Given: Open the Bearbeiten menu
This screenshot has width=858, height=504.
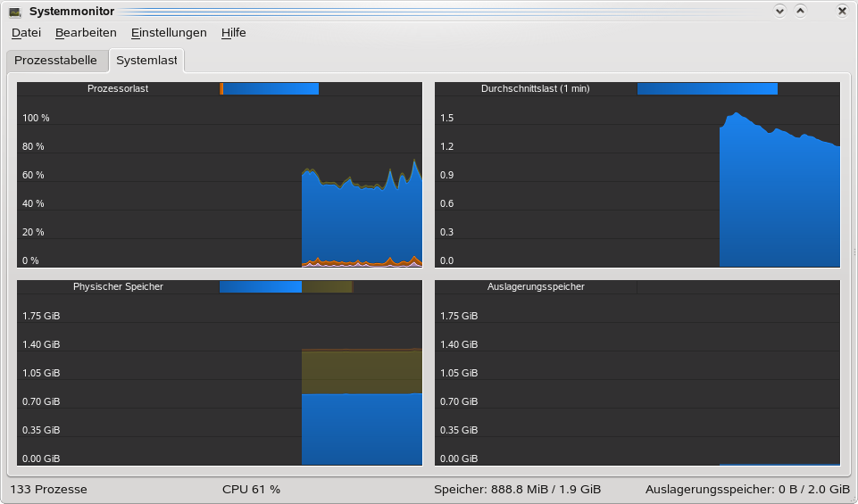Looking at the screenshot, I should (x=86, y=33).
